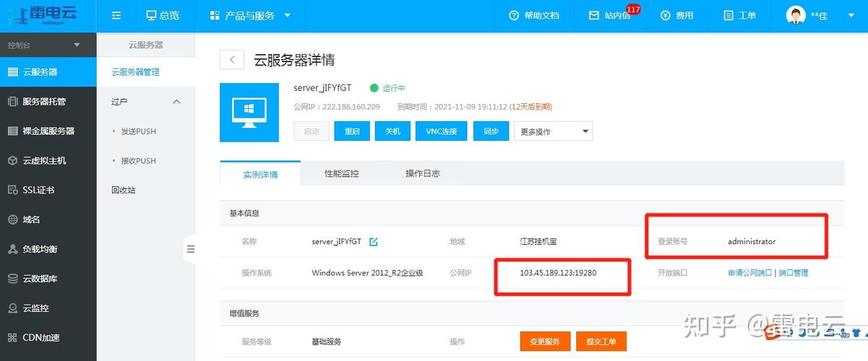Click Windows Server 2012_R2企业级 text
This screenshot has width=868, height=361.
367,273
